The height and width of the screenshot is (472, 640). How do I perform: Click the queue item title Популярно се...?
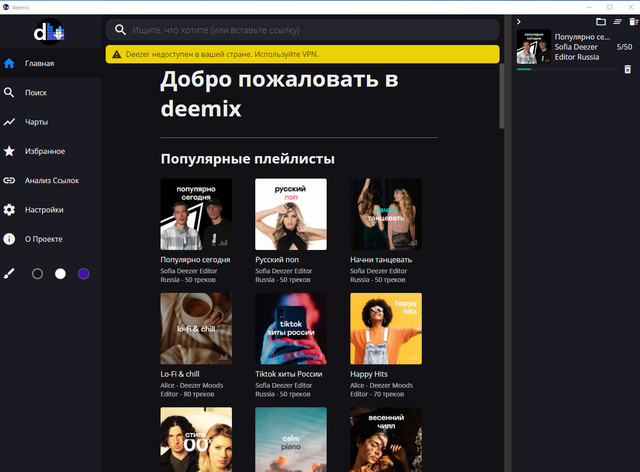pos(582,37)
